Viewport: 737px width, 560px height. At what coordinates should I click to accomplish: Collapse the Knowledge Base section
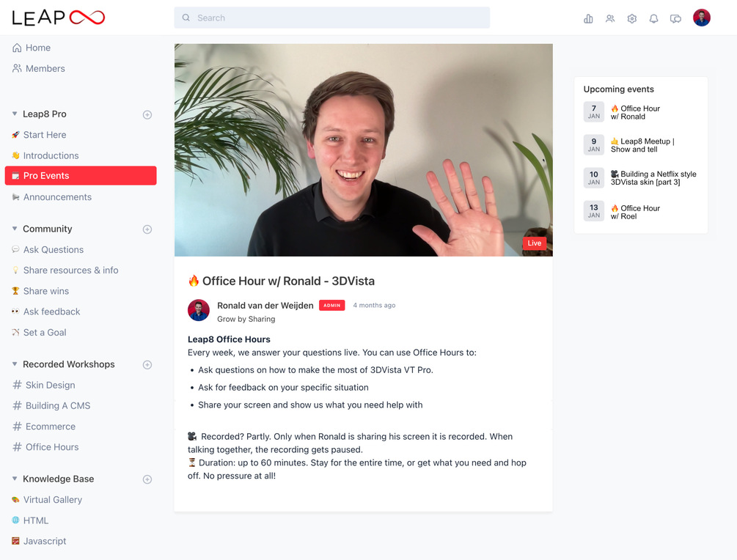tap(15, 478)
